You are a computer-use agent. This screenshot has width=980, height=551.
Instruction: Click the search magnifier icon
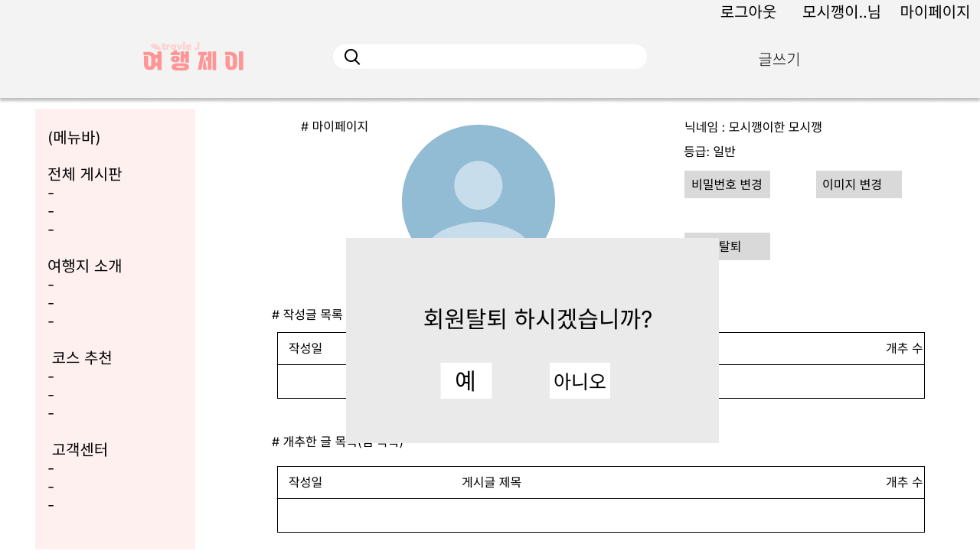pos(352,56)
